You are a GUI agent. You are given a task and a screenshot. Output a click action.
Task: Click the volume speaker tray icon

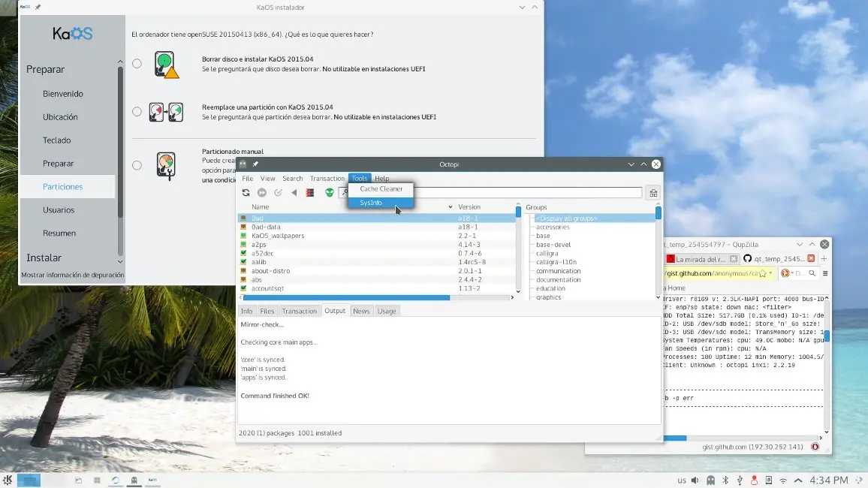(x=695, y=480)
